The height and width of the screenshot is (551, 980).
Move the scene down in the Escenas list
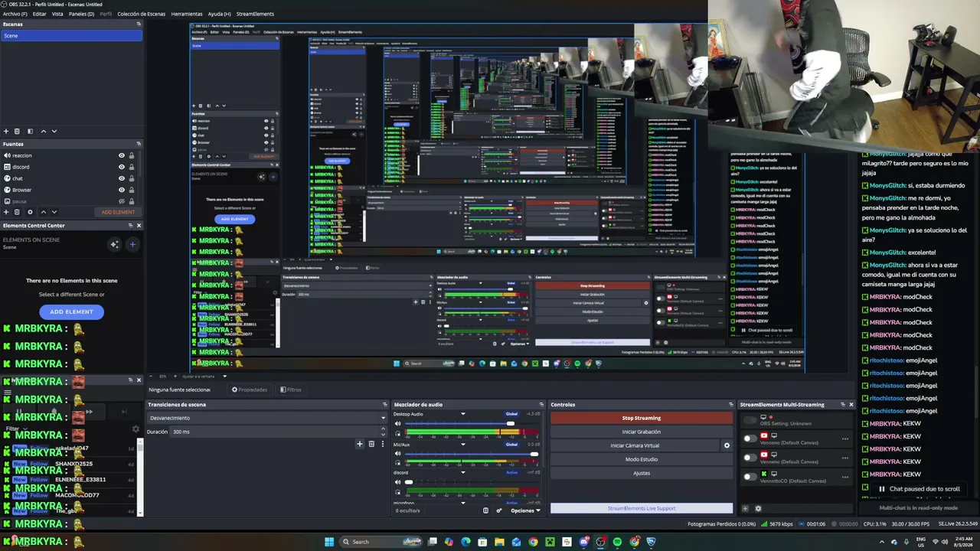pyautogui.click(x=54, y=131)
